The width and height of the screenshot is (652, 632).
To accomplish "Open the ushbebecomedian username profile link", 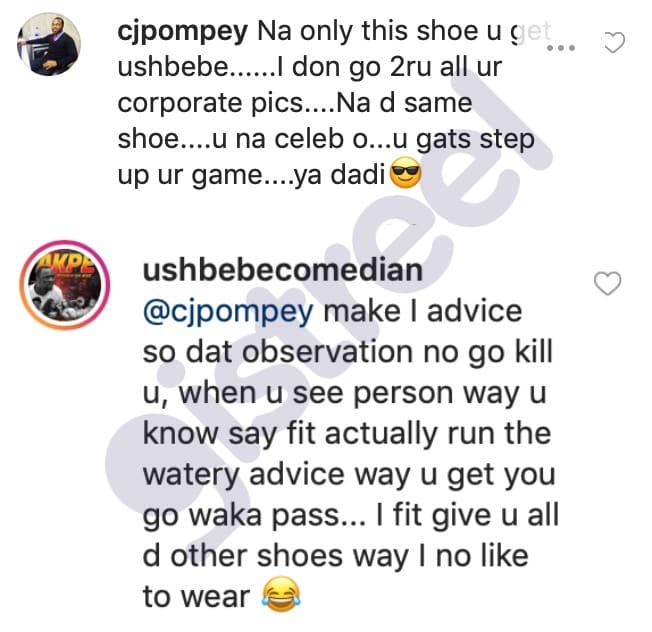I will (x=283, y=270).
